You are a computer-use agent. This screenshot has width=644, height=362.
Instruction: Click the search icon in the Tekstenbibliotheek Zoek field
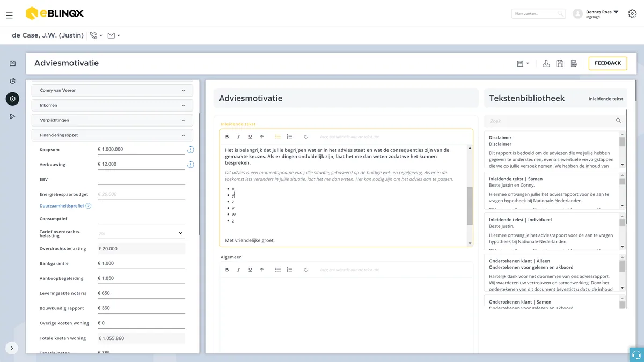click(618, 121)
